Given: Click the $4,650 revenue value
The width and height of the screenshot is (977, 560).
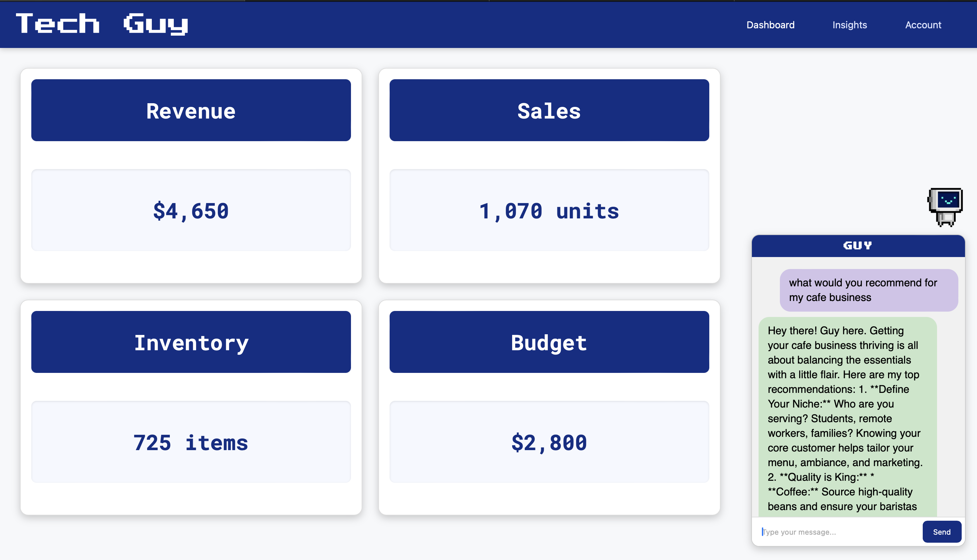Looking at the screenshot, I should [x=191, y=211].
